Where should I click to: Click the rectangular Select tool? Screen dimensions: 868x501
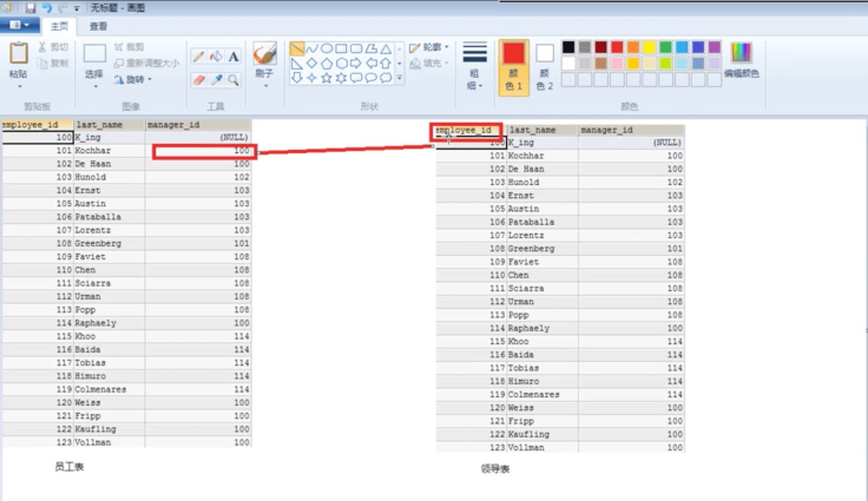95,53
